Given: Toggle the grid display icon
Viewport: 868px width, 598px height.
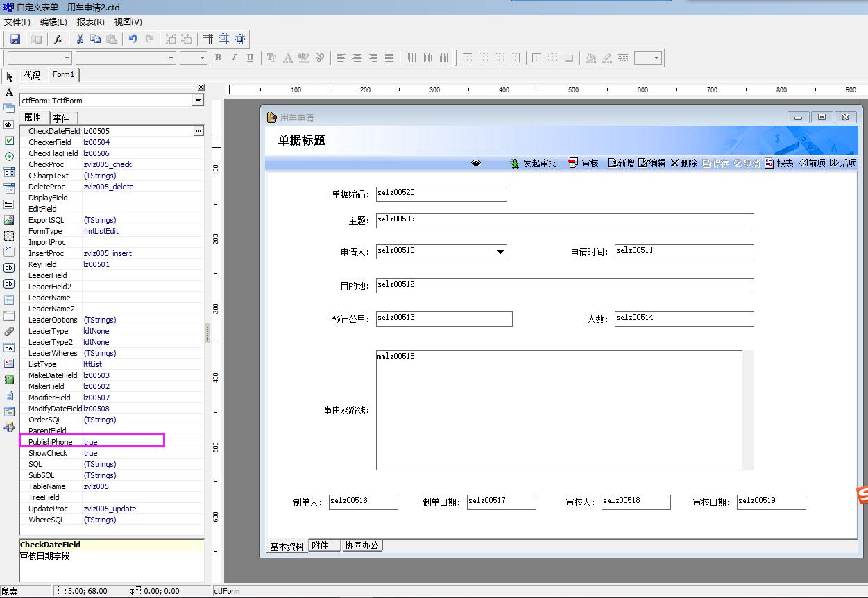Looking at the screenshot, I should 207,40.
